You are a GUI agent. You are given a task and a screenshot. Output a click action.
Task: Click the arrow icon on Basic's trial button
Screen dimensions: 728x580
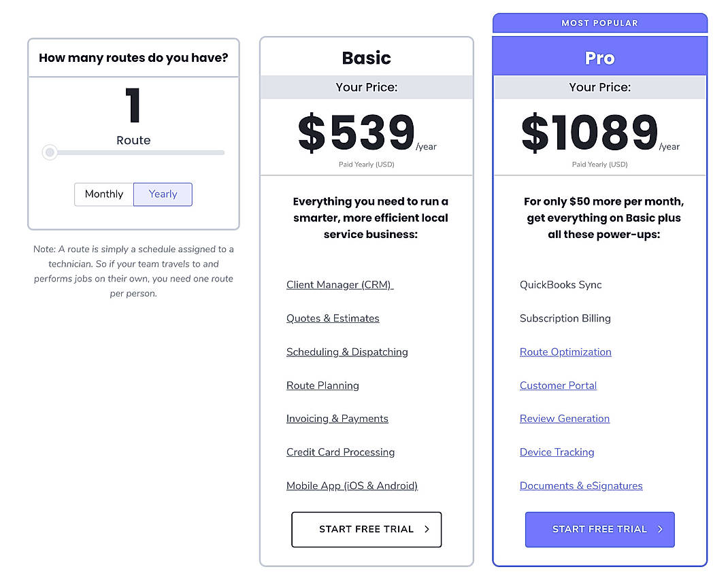pos(428,529)
